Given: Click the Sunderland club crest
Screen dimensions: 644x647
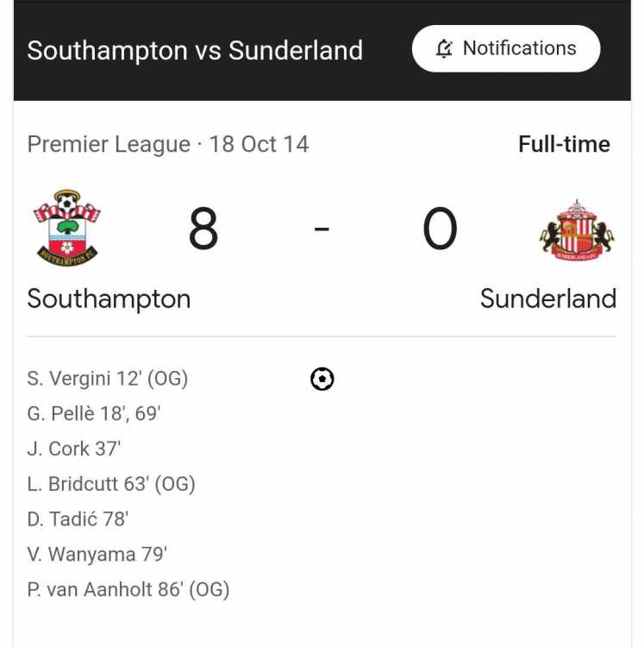Looking at the screenshot, I should pos(577,229).
